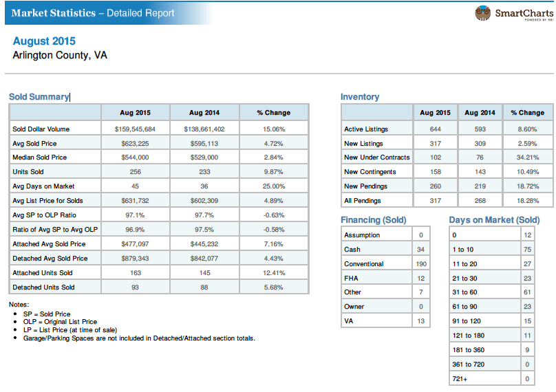Select Aug 2015 column header in Sold Summary
The height and width of the screenshot is (392, 556).
135,113
